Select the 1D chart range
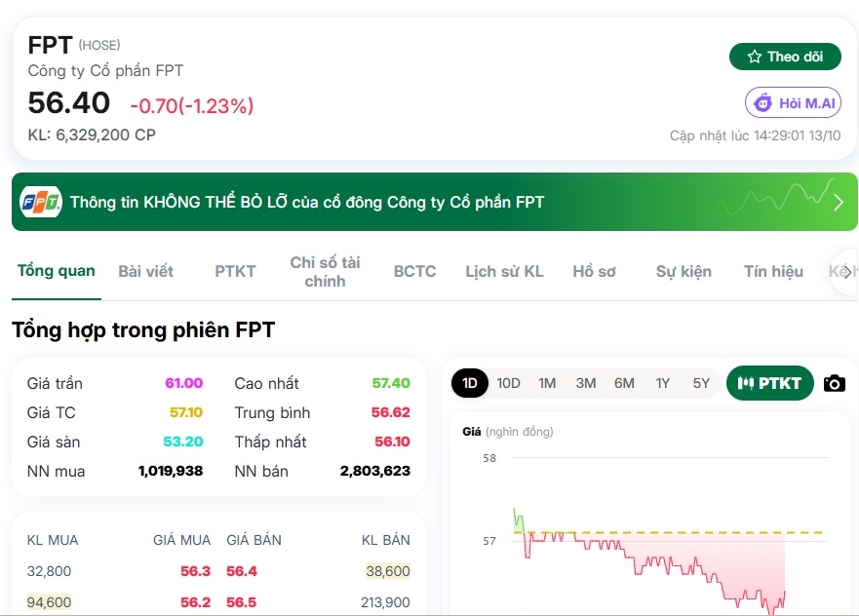Screen dimensions: 859x616 (x=470, y=383)
